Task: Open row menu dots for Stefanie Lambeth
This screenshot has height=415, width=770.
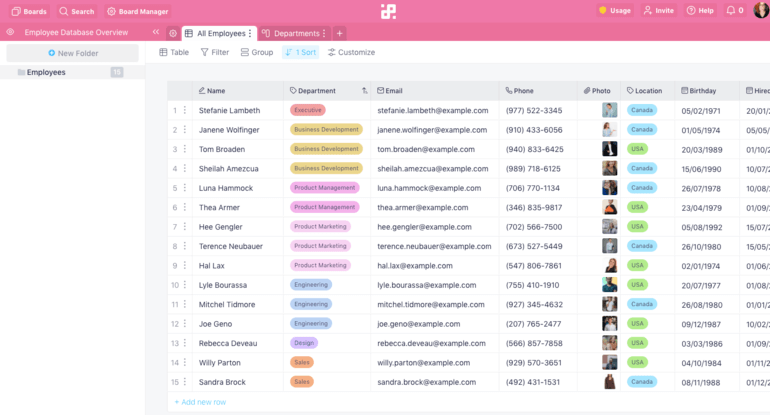Action: (x=185, y=110)
